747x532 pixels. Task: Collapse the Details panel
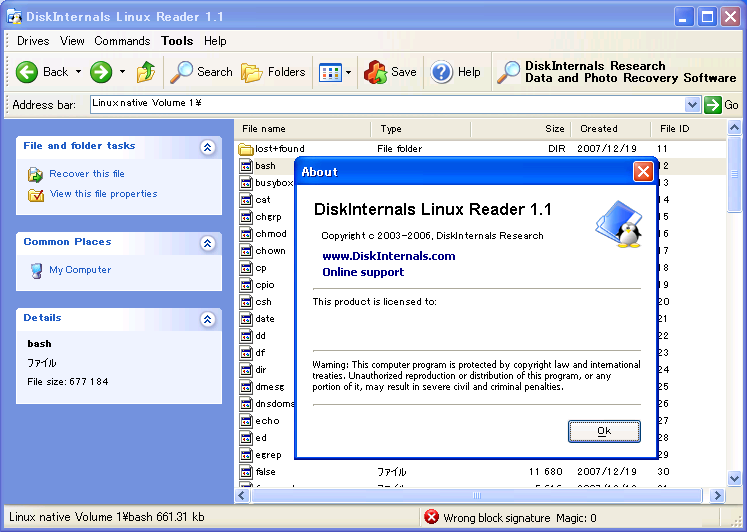(207, 319)
